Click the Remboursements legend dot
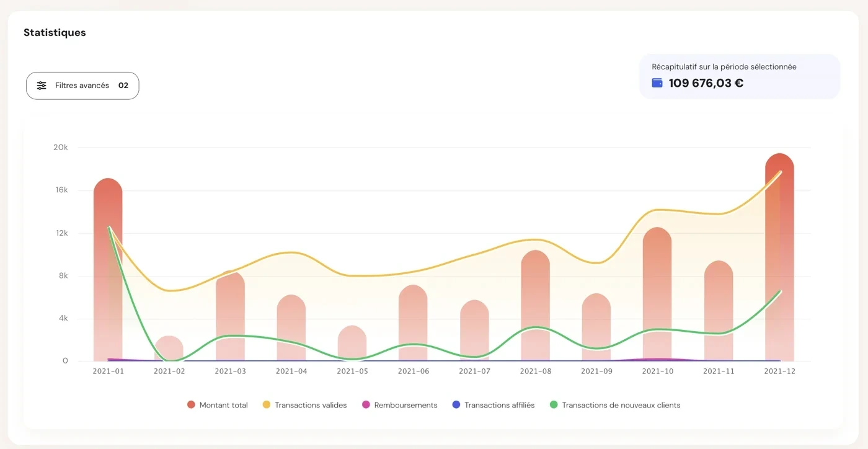The image size is (868, 449). tap(366, 405)
